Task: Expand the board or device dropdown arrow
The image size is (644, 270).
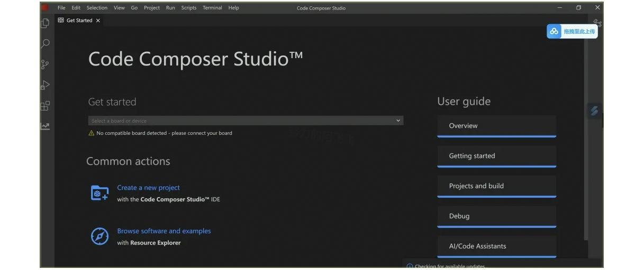Action: pos(398,121)
